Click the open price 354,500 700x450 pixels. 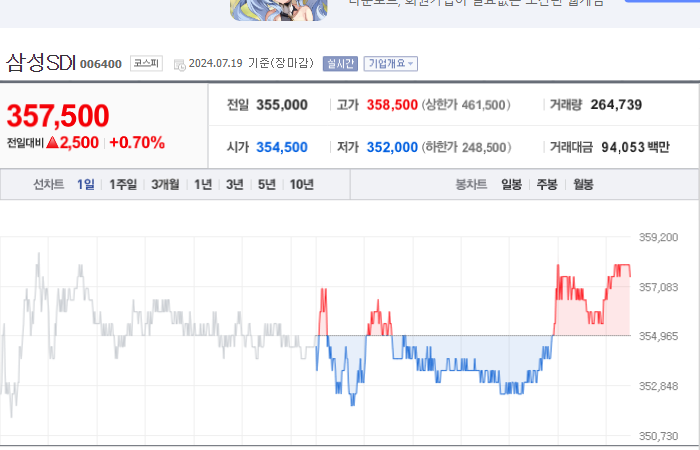tap(282, 147)
